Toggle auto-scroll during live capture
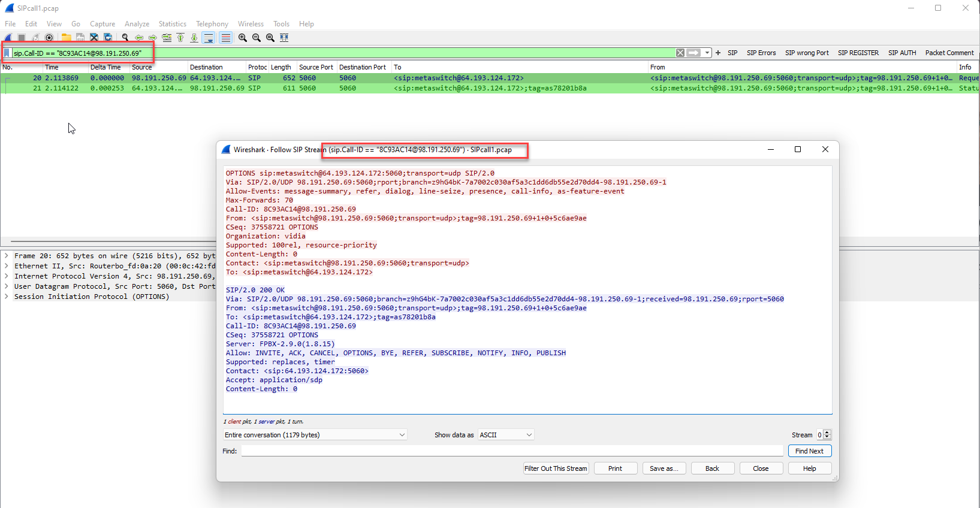Viewport: 980px width, 508px height. click(209, 38)
